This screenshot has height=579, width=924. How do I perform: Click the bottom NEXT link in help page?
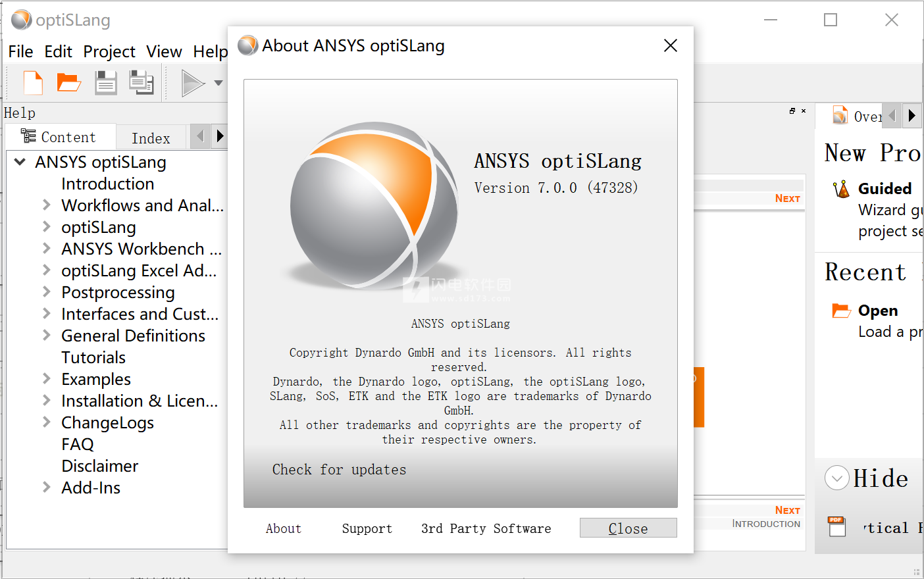click(x=787, y=511)
